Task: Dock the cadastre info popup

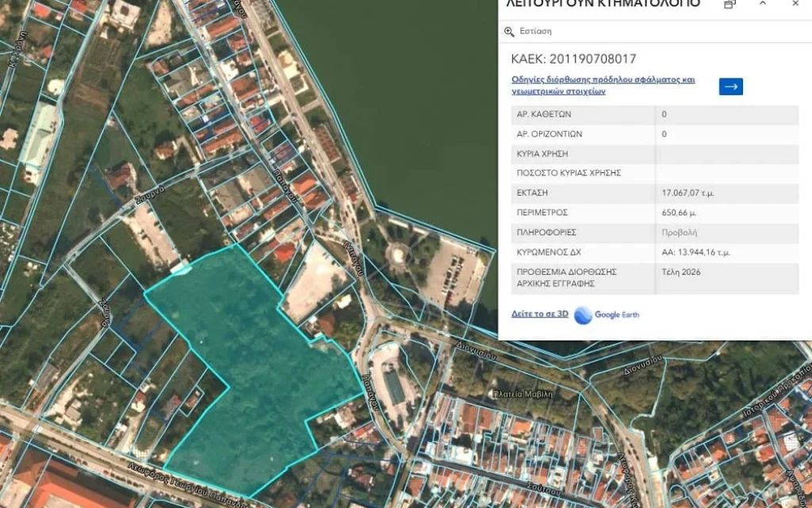Action: [730, 4]
